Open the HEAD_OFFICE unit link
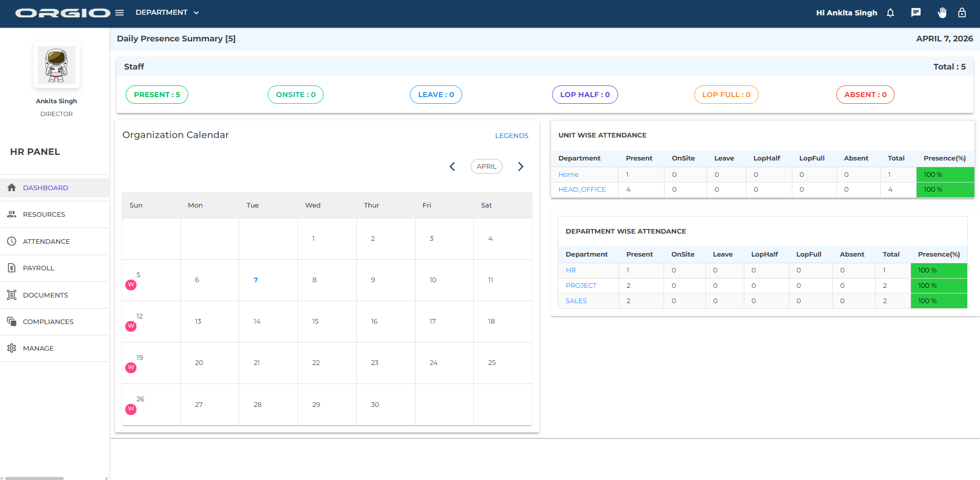980x480 pixels. click(x=582, y=190)
